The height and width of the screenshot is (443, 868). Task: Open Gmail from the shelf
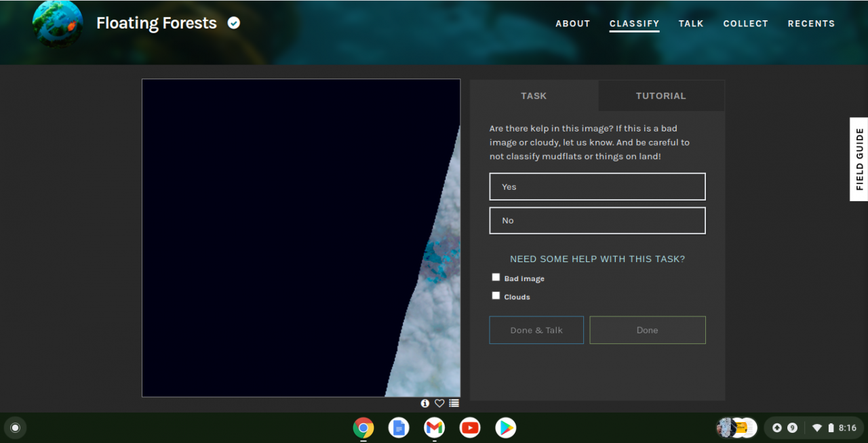[x=435, y=427]
